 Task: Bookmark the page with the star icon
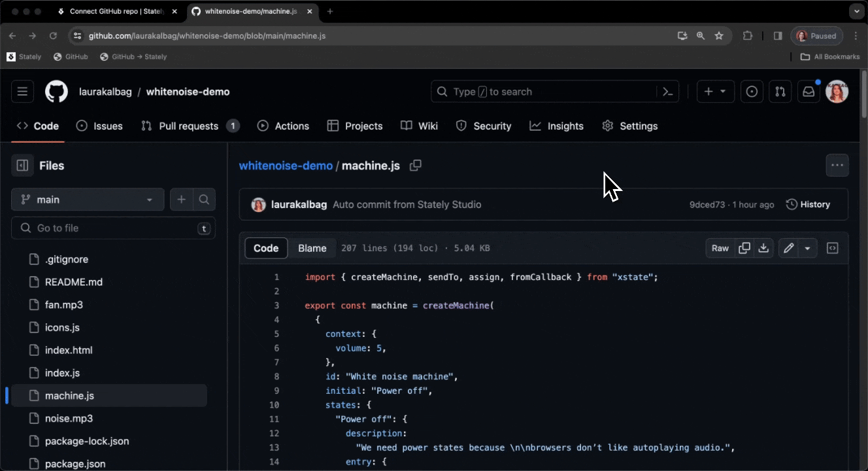click(x=719, y=36)
